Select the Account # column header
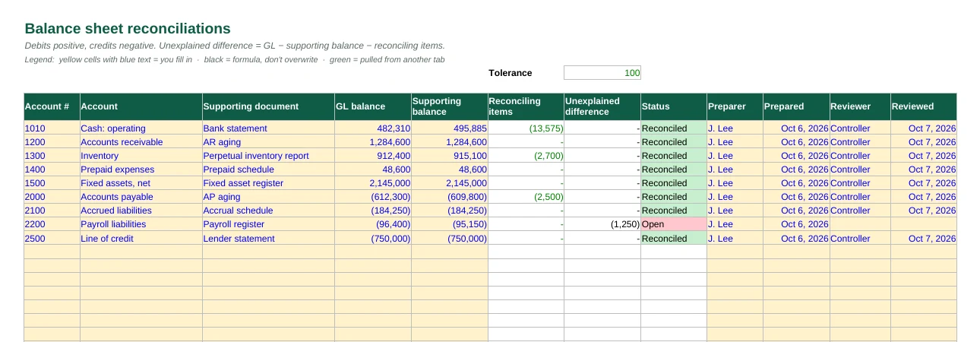Viewport: 980px width, 342px height. (52, 106)
